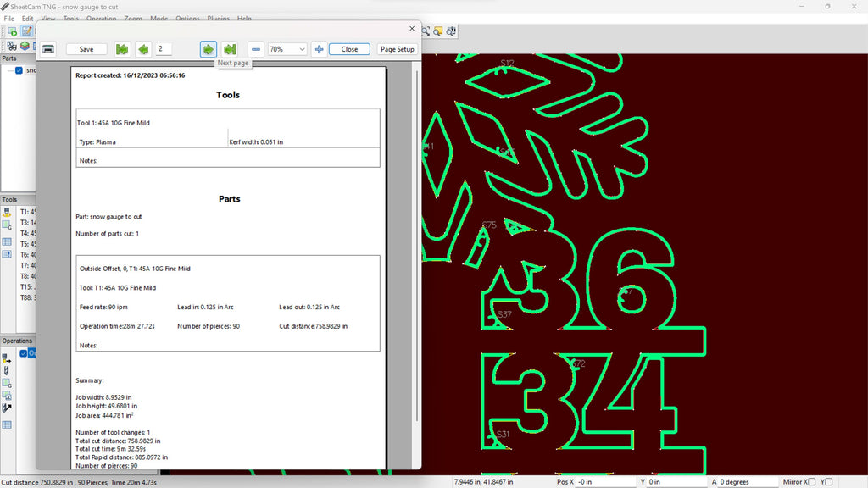Click the insert code operation icon
The image size is (868, 488).
pos(7,383)
